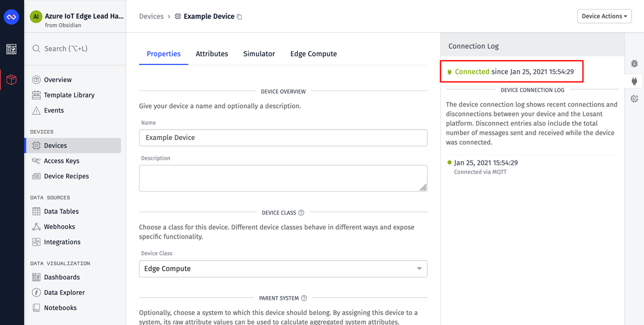This screenshot has height=325, width=644.
Task: Open the Simulator tab
Action: (259, 54)
